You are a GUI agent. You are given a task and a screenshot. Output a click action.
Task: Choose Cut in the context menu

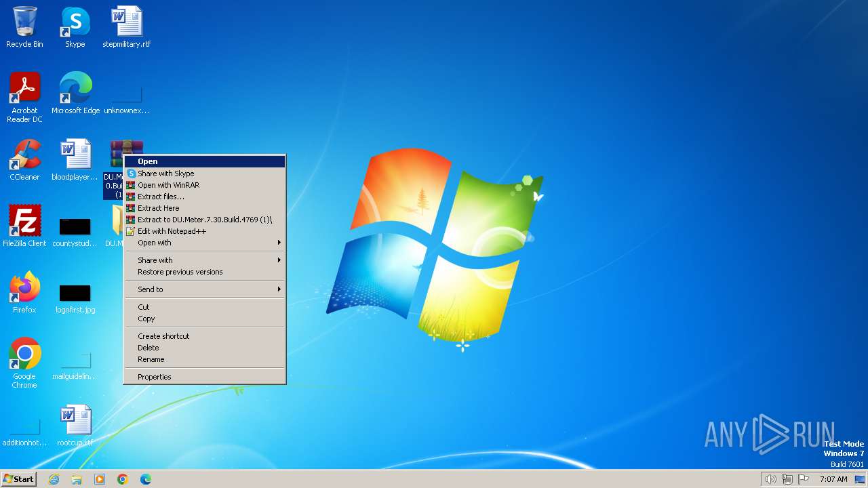[205, 307]
